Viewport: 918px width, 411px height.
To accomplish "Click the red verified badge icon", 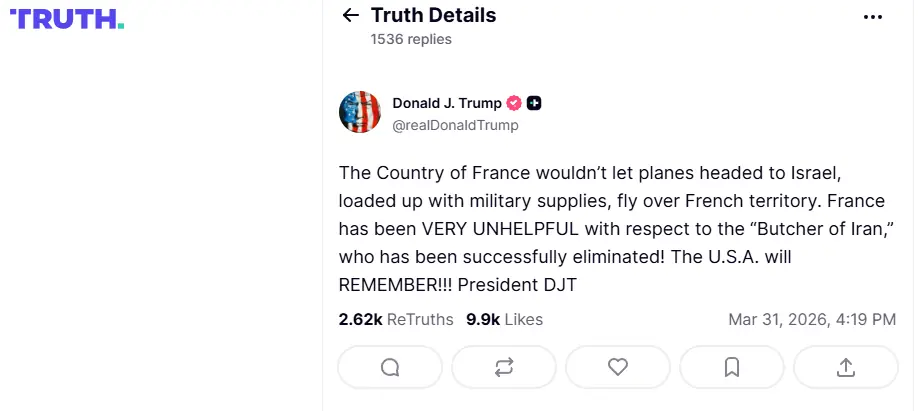I will point(514,103).
